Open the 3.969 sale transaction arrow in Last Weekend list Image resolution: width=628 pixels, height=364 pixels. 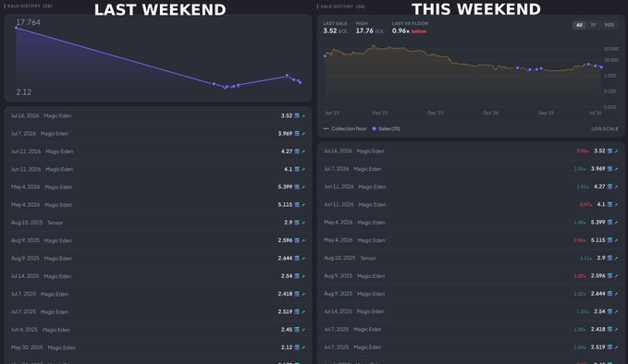(303, 134)
